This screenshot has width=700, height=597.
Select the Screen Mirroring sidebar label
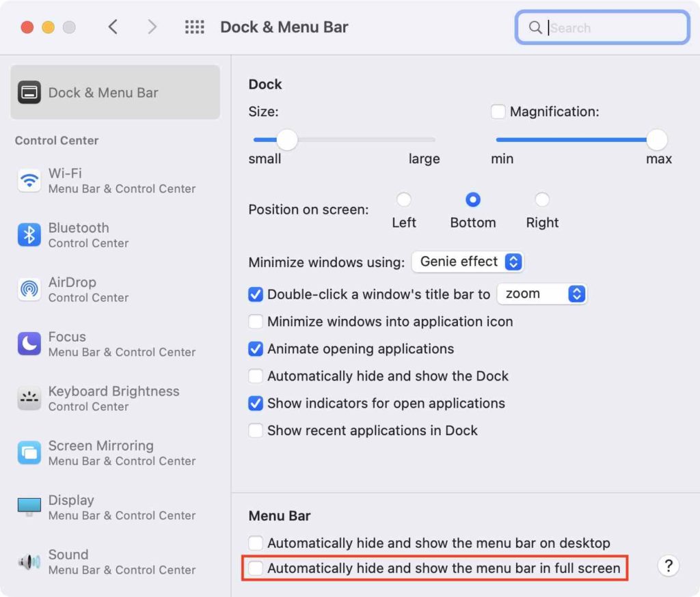click(x=101, y=445)
